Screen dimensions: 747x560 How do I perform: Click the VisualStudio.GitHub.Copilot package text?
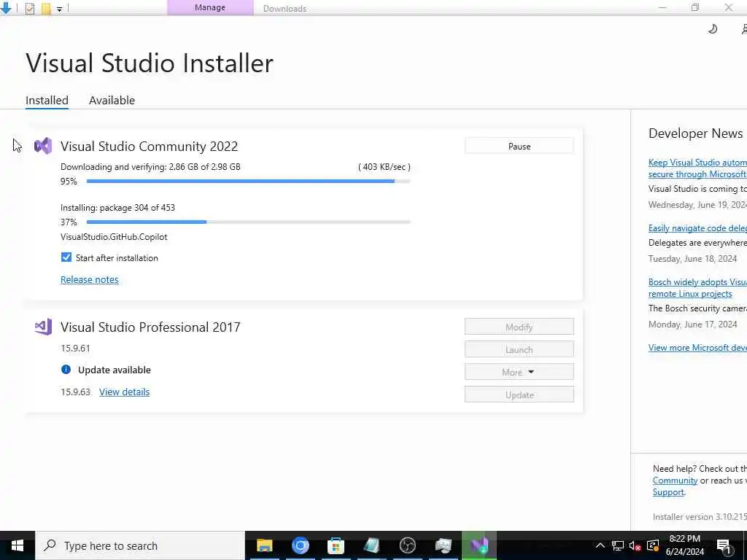[x=114, y=237]
